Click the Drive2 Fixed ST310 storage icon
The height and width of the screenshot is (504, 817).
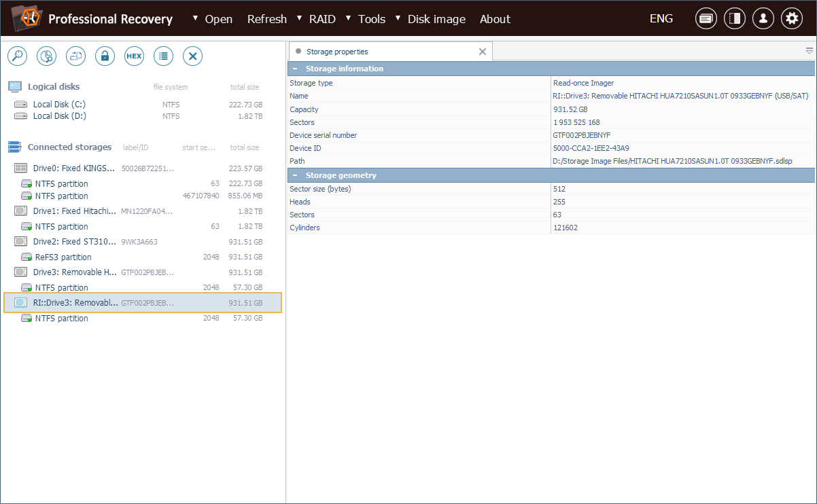pos(21,242)
